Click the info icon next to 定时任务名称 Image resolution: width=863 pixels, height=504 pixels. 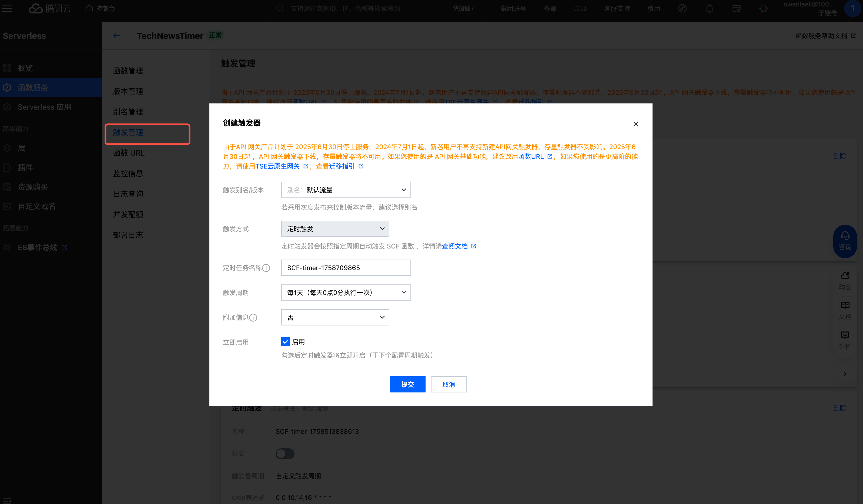click(x=266, y=268)
